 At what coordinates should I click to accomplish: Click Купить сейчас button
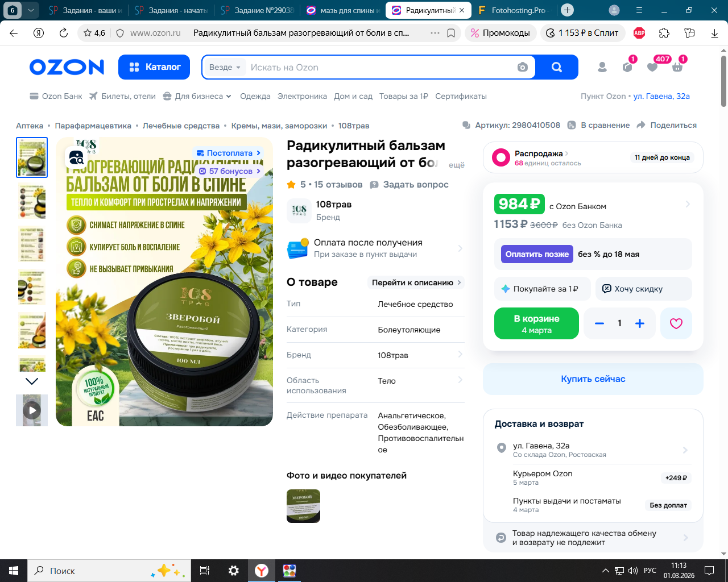click(x=593, y=379)
